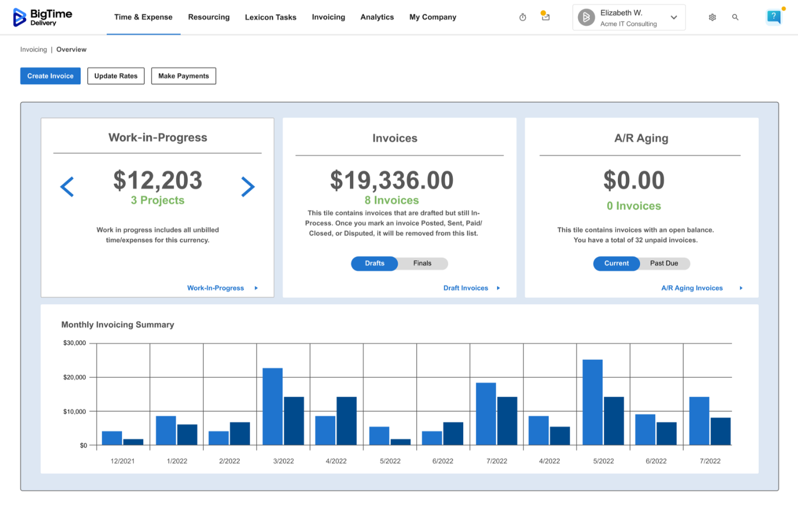This screenshot has height=532, width=798.
Task: Show next currency with the right arrow
Action: point(248,186)
